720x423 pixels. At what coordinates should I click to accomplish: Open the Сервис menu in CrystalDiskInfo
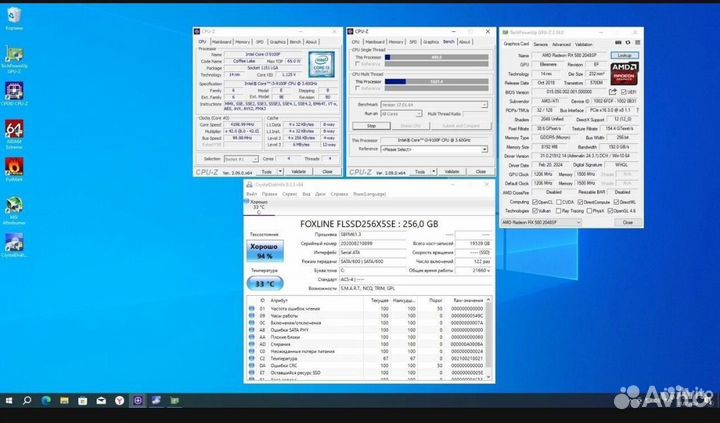point(289,194)
